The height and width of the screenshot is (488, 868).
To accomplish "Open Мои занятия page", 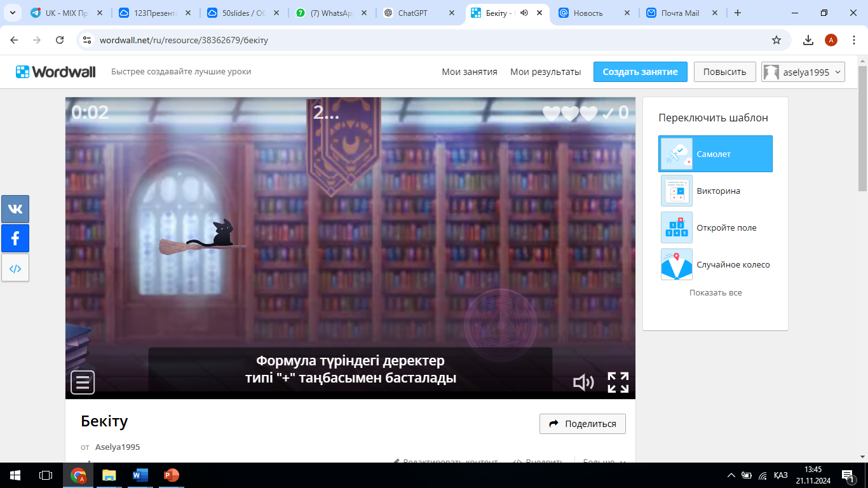I will [470, 72].
